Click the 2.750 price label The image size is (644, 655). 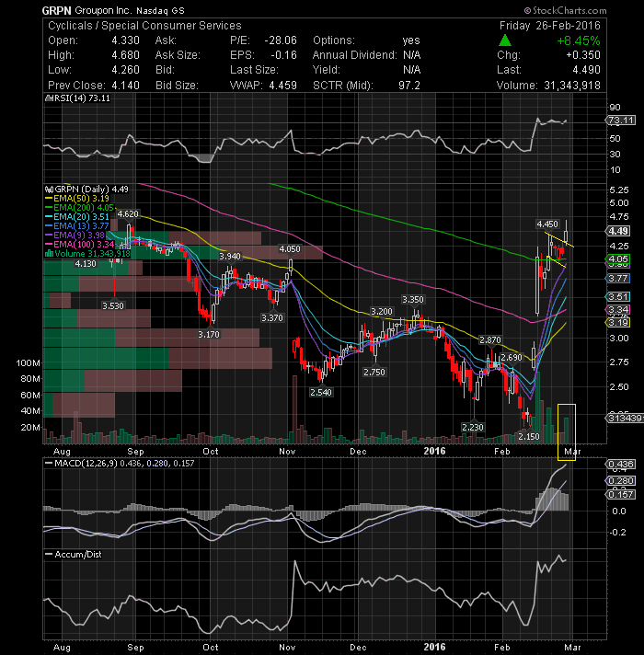click(374, 372)
